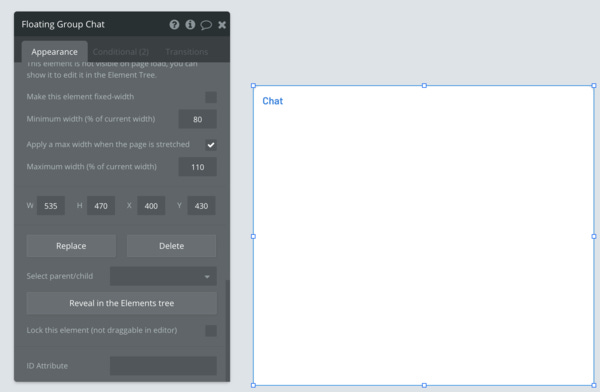
Task: Edit the Minimum width field showing 80
Action: tap(197, 119)
